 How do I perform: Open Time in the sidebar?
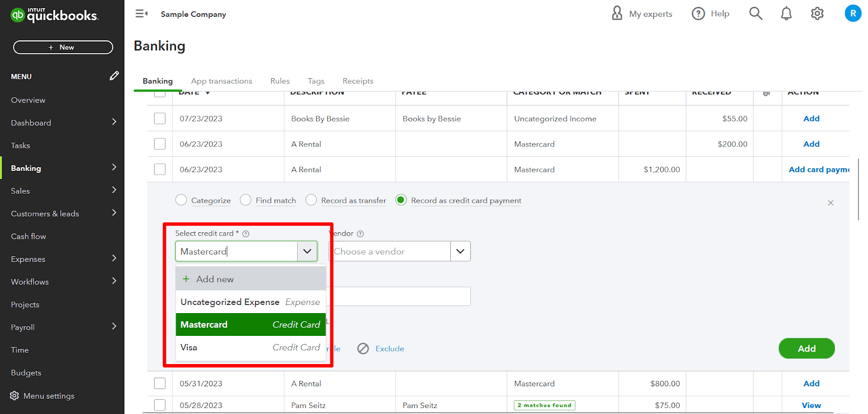[x=20, y=350]
